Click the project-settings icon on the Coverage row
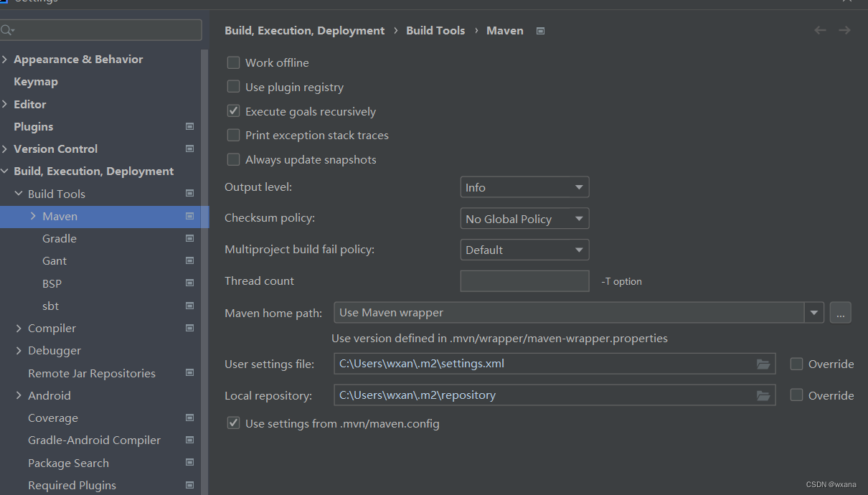 189,418
